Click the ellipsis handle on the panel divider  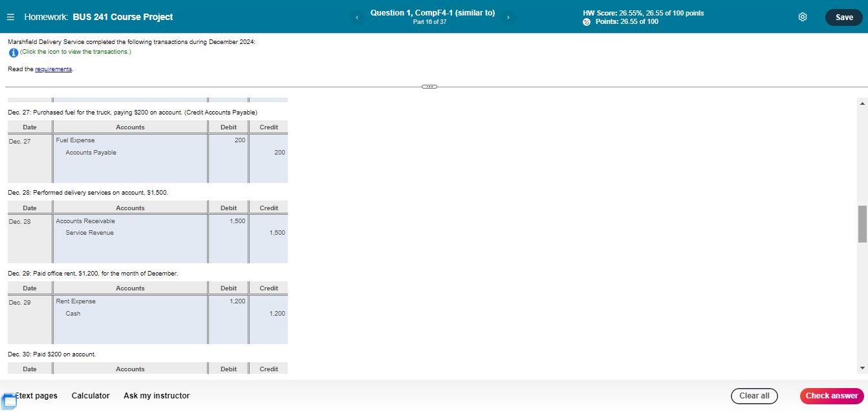tap(429, 86)
